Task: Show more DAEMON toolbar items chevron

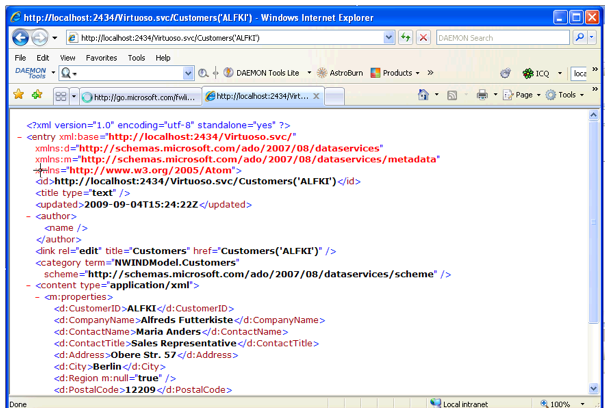Action: 430,73
